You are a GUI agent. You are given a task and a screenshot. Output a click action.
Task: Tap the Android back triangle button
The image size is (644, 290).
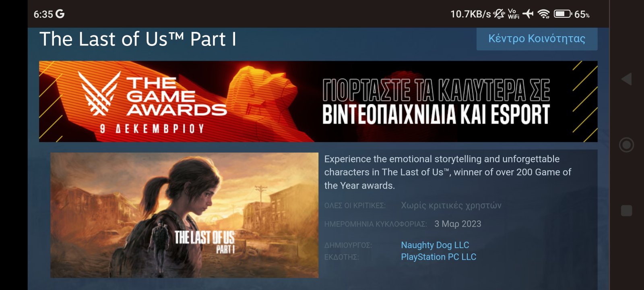pos(626,79)
